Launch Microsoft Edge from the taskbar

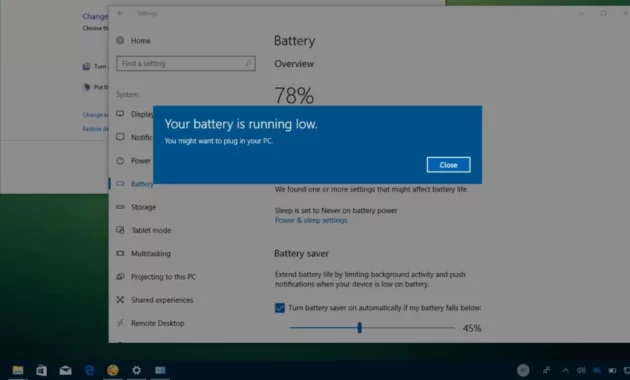click(89, 370)
